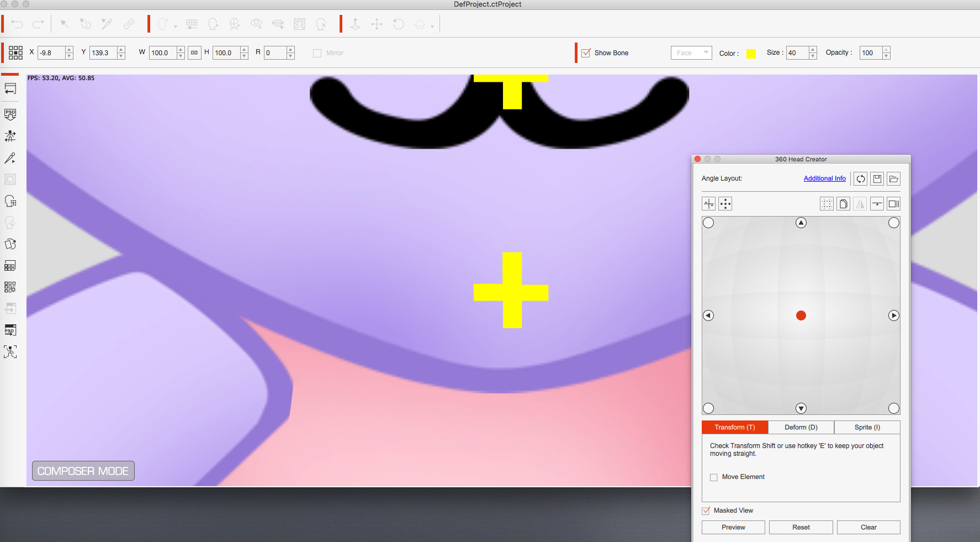Increase the Size value stepper
This screenshot has width=980, height=542.
click(x=813, y=50)
